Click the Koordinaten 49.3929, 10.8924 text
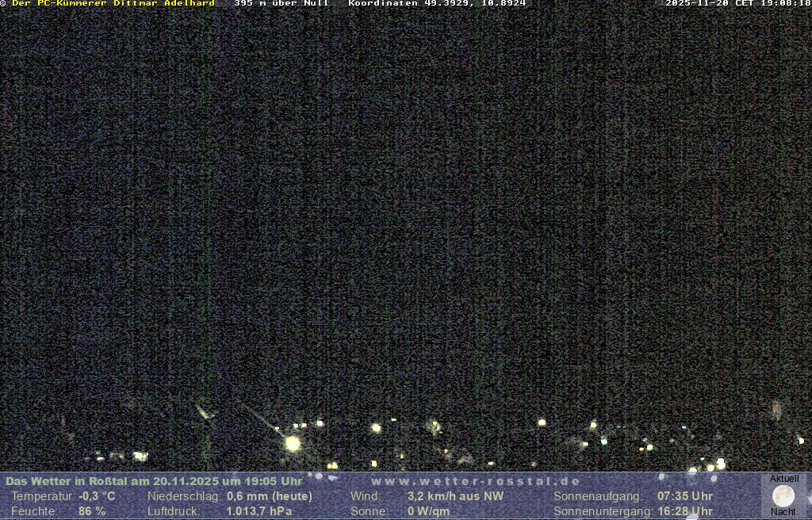 (x=437, y=4)
